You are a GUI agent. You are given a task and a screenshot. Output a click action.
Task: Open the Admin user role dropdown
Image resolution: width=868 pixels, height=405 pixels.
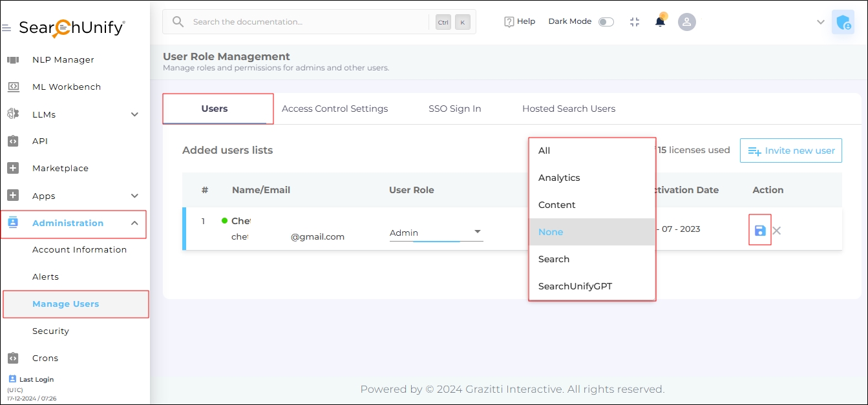[x=436, y=233]
